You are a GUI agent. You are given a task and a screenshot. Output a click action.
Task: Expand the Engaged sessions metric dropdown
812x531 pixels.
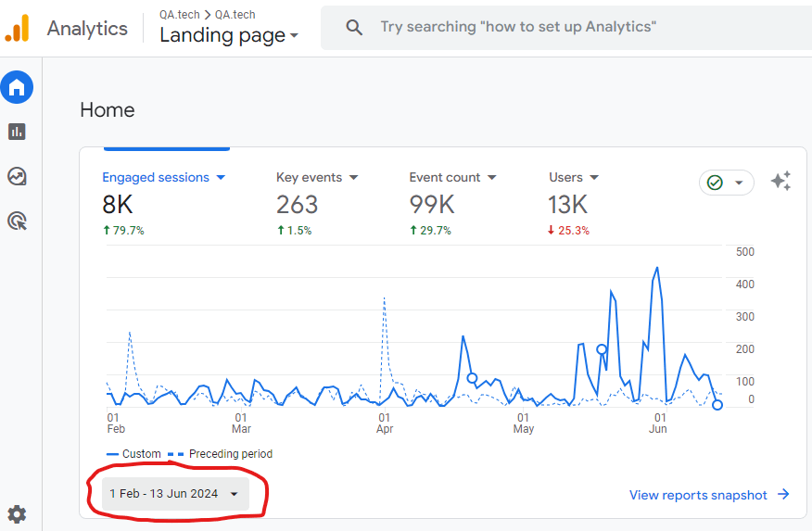[x=164, y=177]
